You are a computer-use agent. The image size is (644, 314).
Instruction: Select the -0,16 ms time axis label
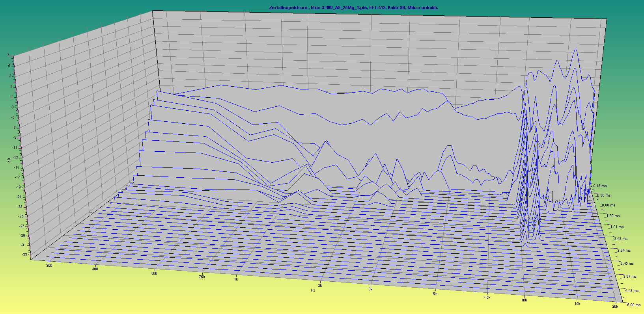[600, 186]
